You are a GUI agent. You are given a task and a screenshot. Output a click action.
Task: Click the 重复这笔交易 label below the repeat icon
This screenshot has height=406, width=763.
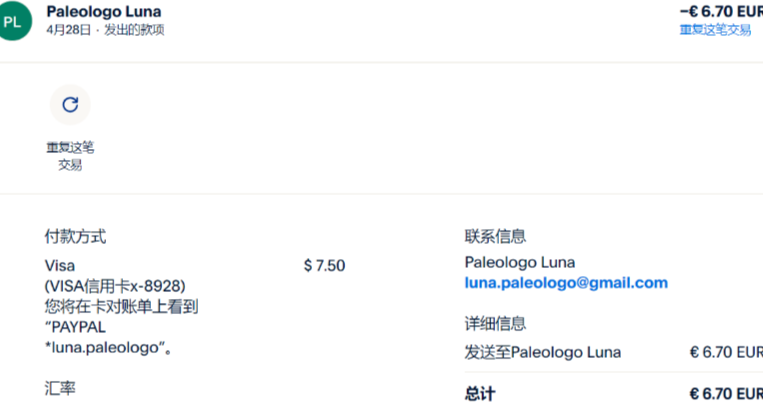click(x=70, y=156)
